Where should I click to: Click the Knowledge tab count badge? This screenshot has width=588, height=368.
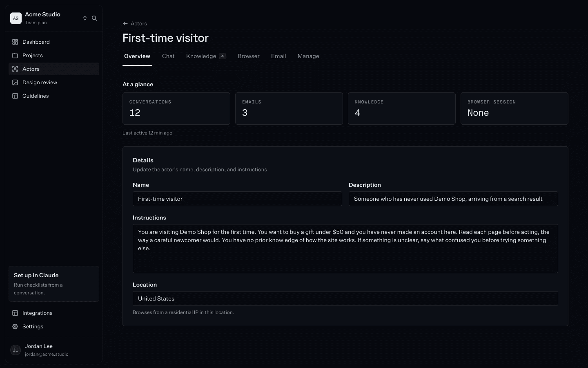click(223, 56)
